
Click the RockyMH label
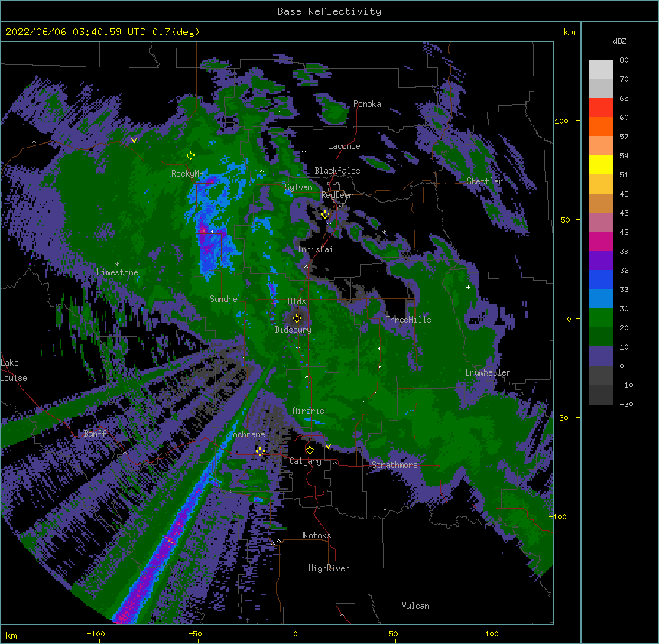point(187,174)
